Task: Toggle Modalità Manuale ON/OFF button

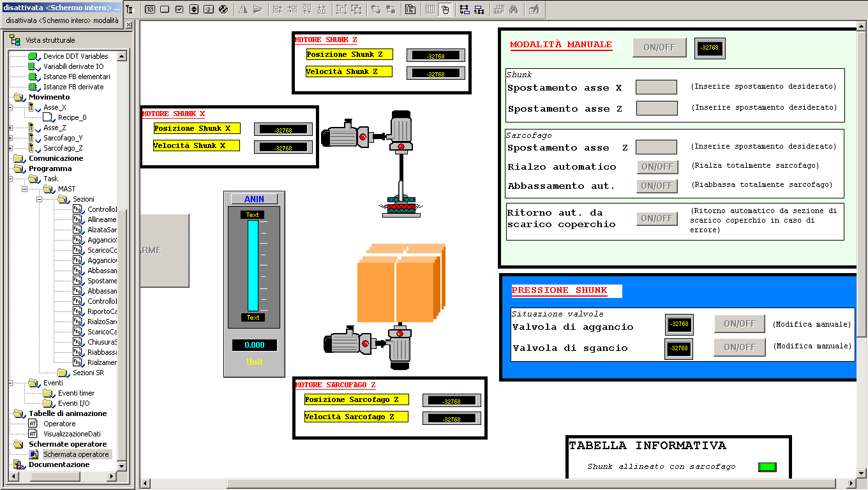Action: [659, 47]
